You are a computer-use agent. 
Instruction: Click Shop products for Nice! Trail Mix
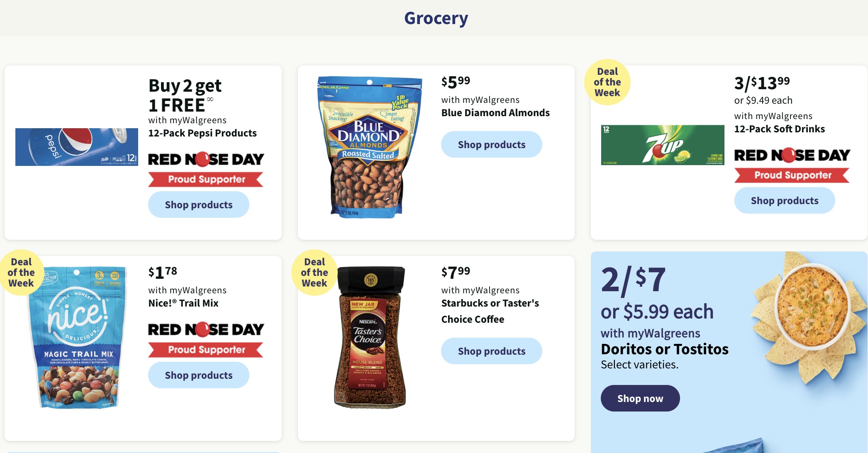(x=198, y=375)
